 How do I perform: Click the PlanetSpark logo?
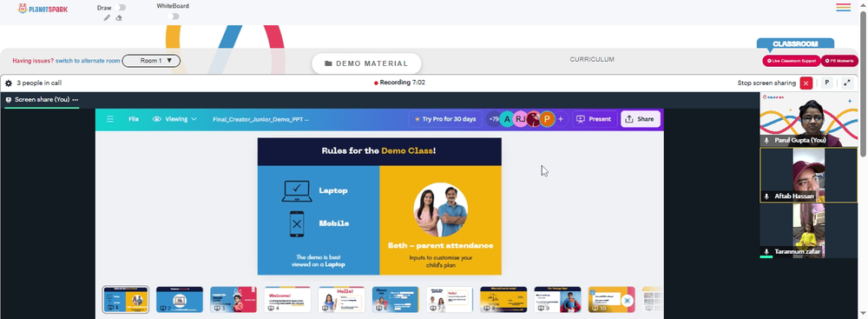pyautogui.click(x=43, y=9)
